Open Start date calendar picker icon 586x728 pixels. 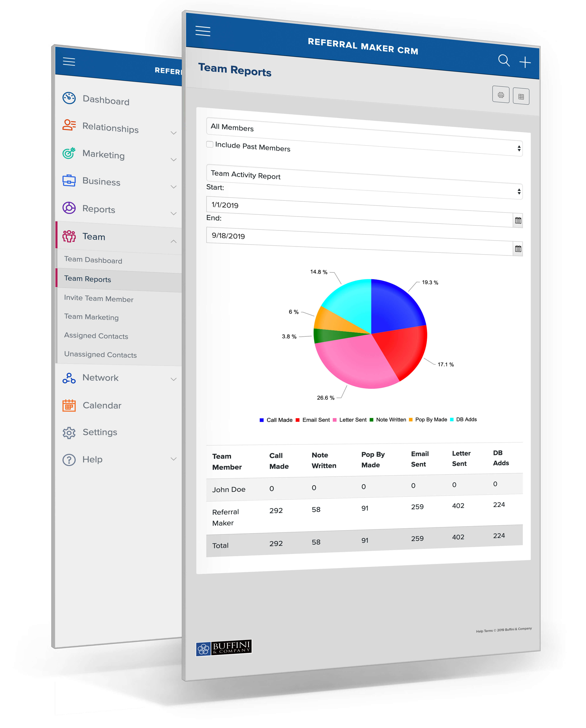(518, 220)
